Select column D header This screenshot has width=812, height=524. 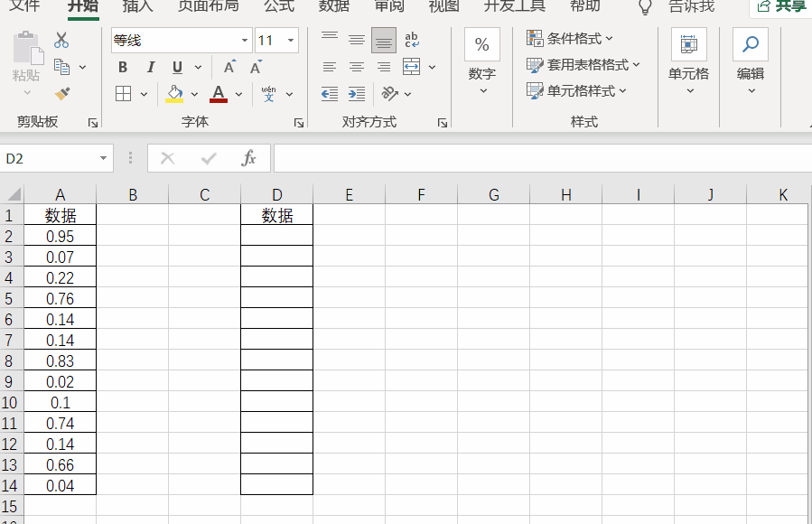277,194
